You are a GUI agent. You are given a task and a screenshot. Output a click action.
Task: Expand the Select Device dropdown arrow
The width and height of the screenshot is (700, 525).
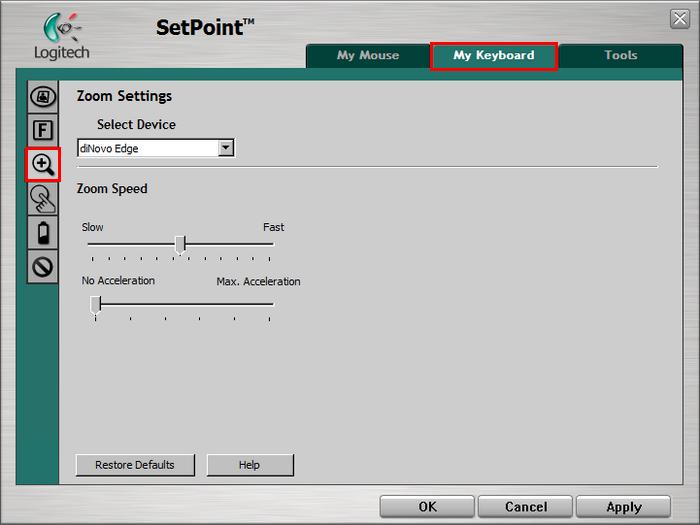(226, 148)
